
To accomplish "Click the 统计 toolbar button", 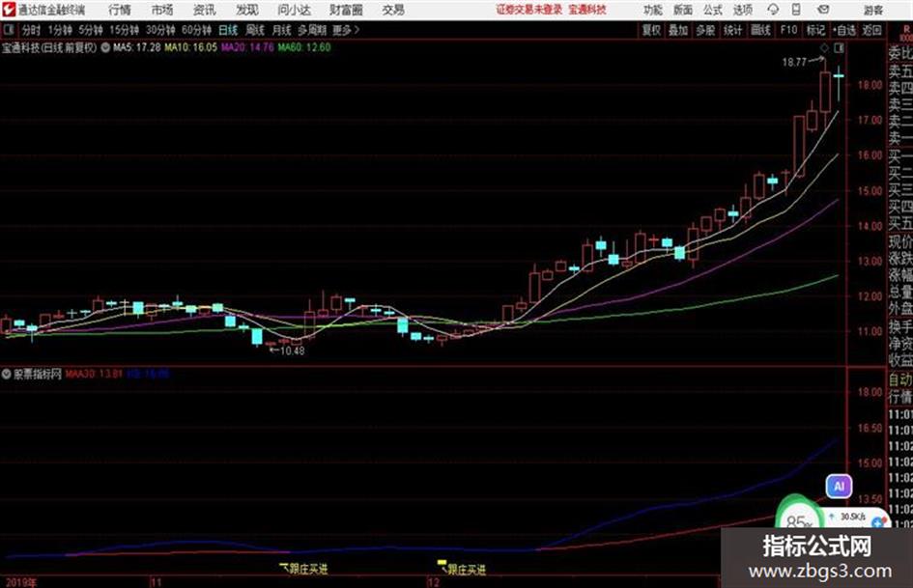I will (732, 30).
